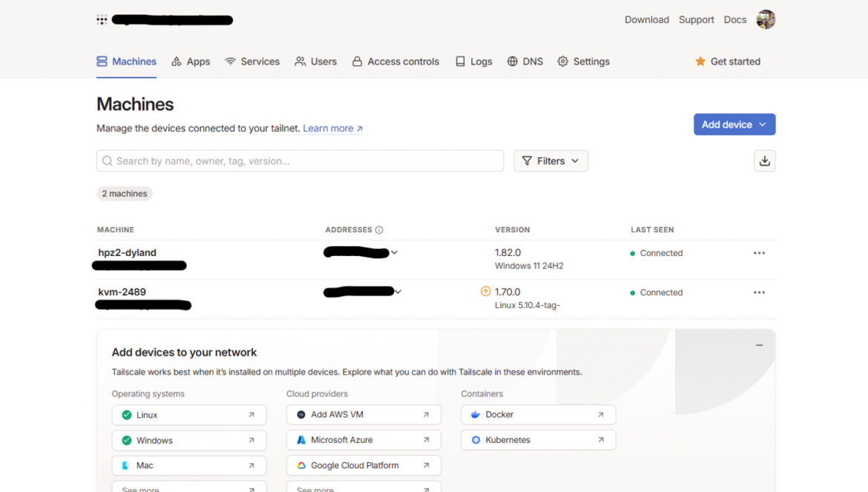Open the Linux install option
Image resolution: width=868 pixels, height=492 pixels.
click(x=189, y=415)
